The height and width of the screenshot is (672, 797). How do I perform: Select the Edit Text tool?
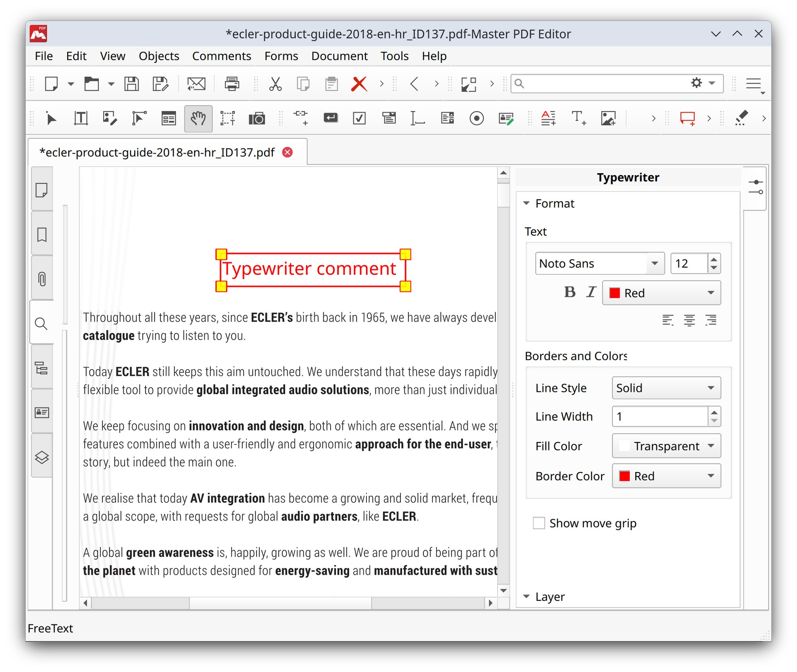81,118
